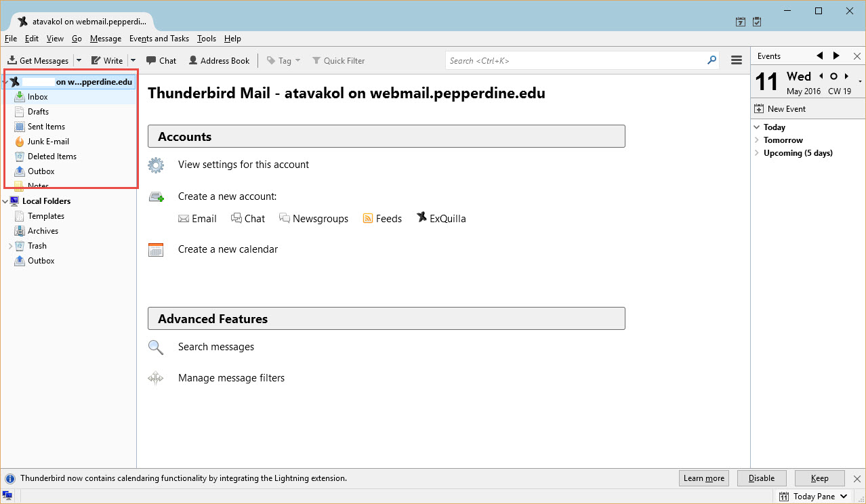This screenshot has height=504, width=866.
Task: Open the Tools menu
Action: [x=206, y=39]
